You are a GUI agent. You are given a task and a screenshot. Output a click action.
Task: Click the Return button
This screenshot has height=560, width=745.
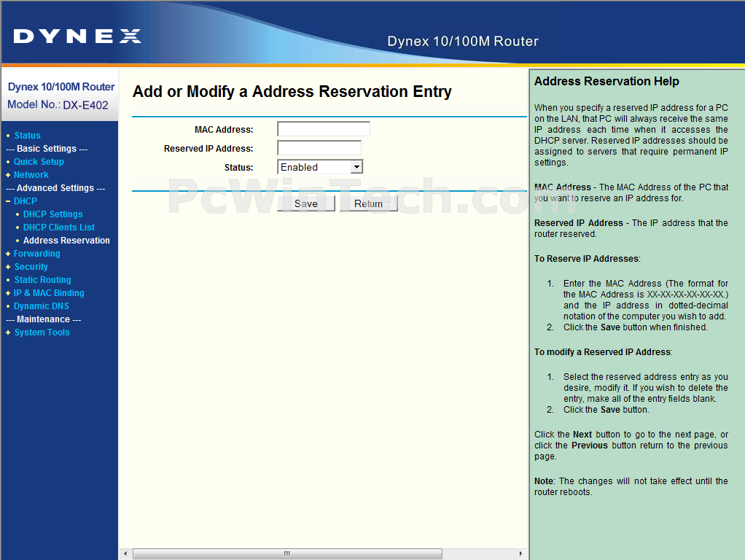coord(368,203)
